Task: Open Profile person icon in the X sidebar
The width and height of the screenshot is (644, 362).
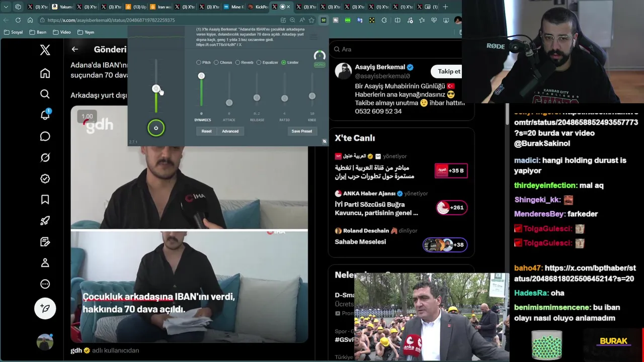Action: tap(45, 262)
